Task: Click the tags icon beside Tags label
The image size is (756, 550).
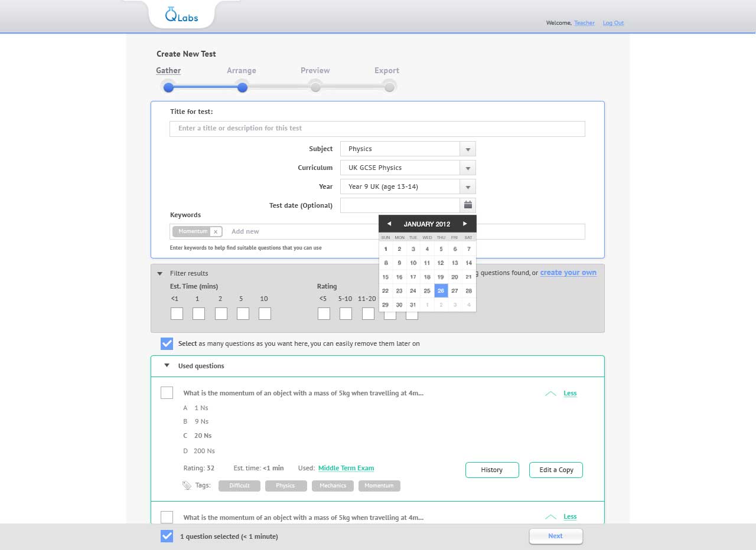Action: click(x=187, y=486)
